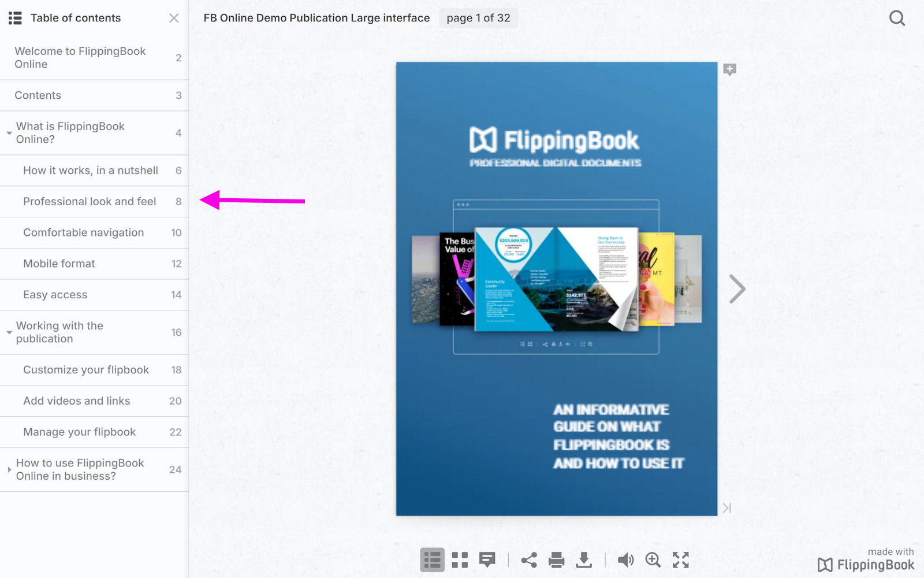This screenshot has height=578, width=924.
Task: Add a note to this page
Action: (730, 70)
